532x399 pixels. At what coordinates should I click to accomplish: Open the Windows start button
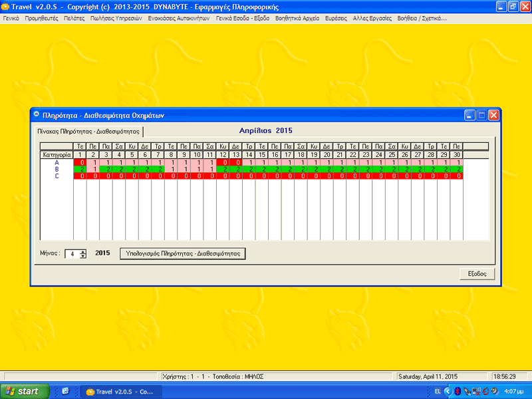pyautogui.click(x=25, y=391)
